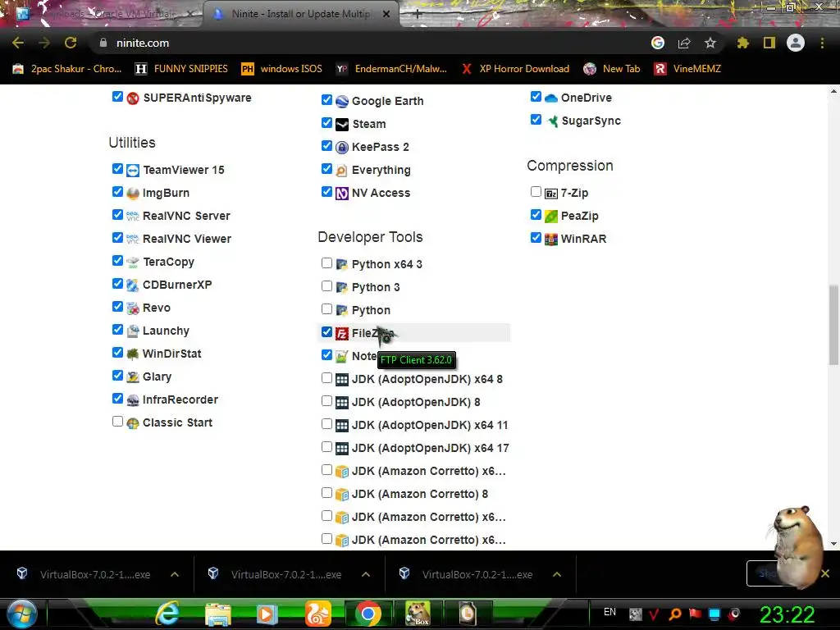Open Chrome profile avatar
The height and width of the screenshot is (630, 840).
coord(796,43)
